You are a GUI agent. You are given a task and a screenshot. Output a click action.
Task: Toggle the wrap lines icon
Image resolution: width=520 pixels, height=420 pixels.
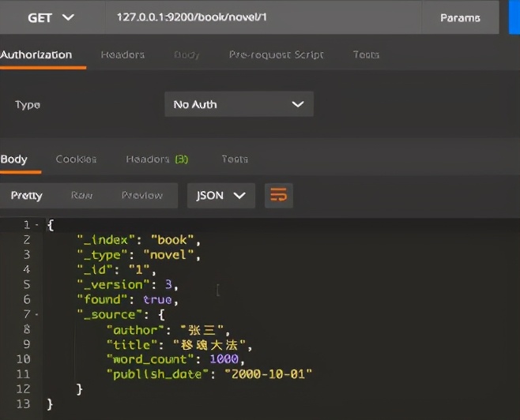coord(278,196)
